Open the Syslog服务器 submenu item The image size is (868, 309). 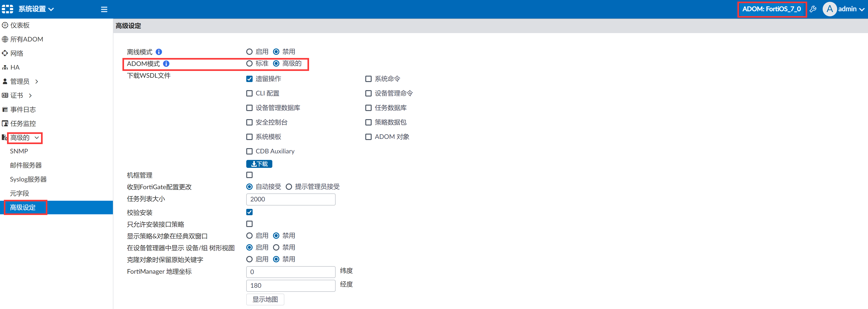[x=28, y=179]
